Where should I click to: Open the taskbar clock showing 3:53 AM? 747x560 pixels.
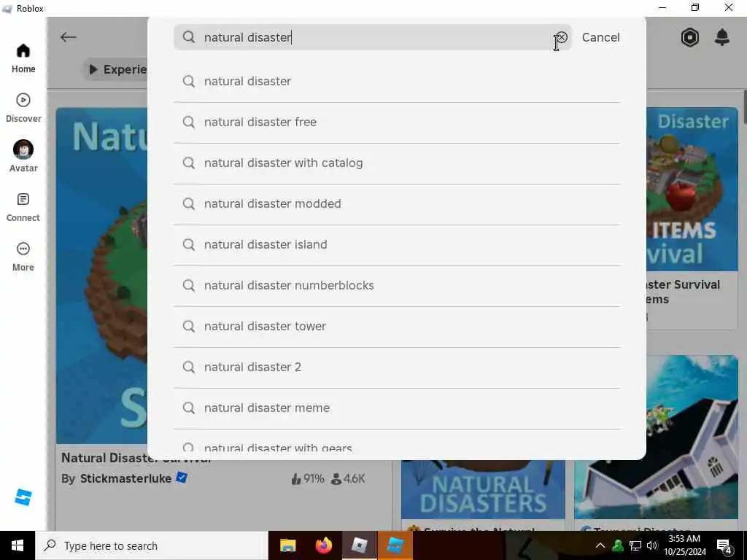(684, 545)
